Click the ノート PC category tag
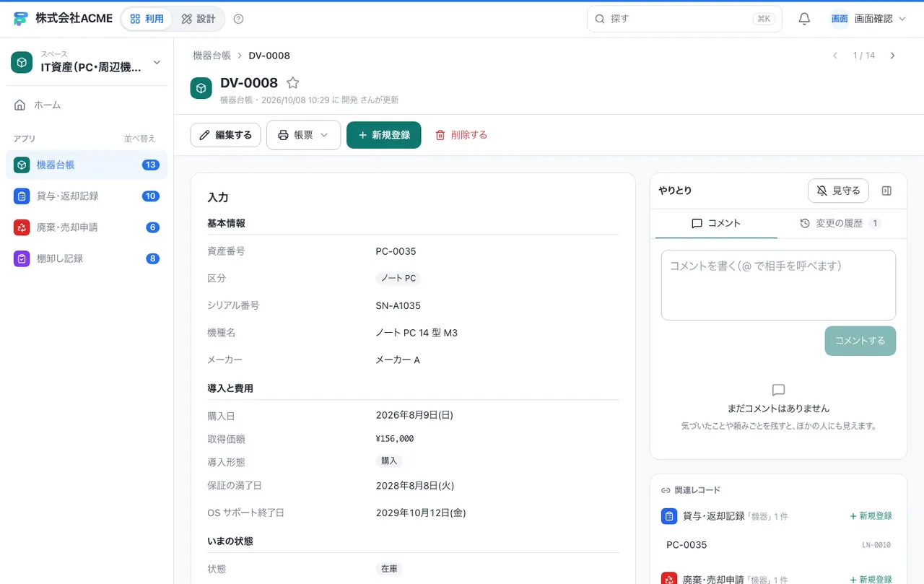 [x=398, y=278]
